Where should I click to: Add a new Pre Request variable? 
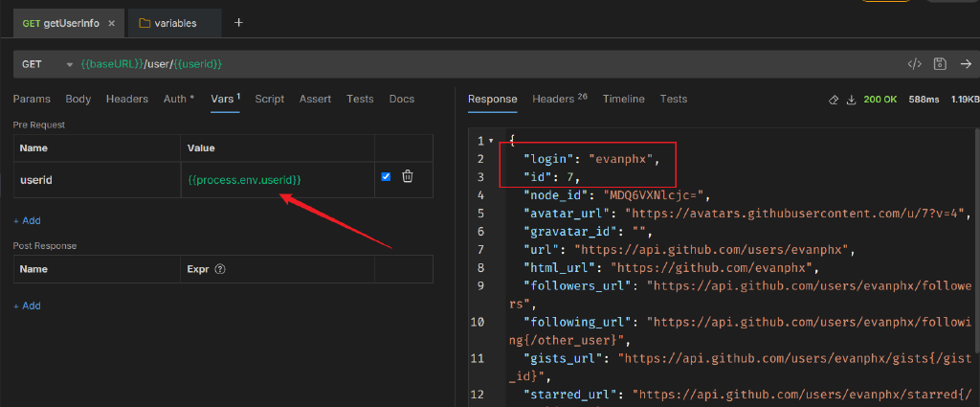(x=27, y=220)
